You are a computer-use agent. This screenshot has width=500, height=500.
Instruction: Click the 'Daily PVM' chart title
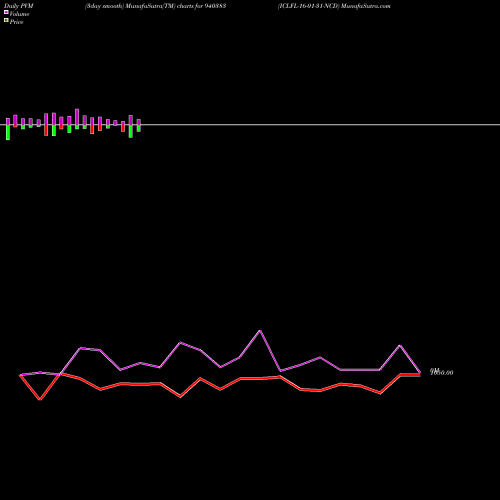[19, 6]
